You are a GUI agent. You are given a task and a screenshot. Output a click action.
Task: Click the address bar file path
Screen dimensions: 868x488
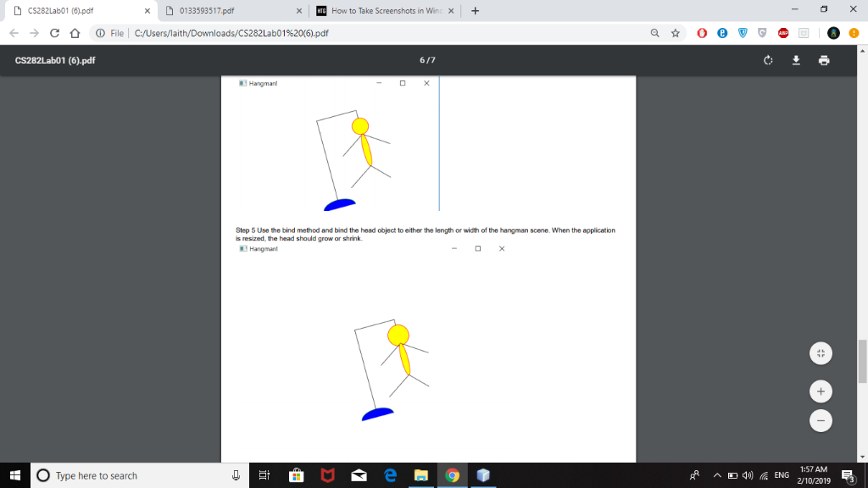click(231, 33)
